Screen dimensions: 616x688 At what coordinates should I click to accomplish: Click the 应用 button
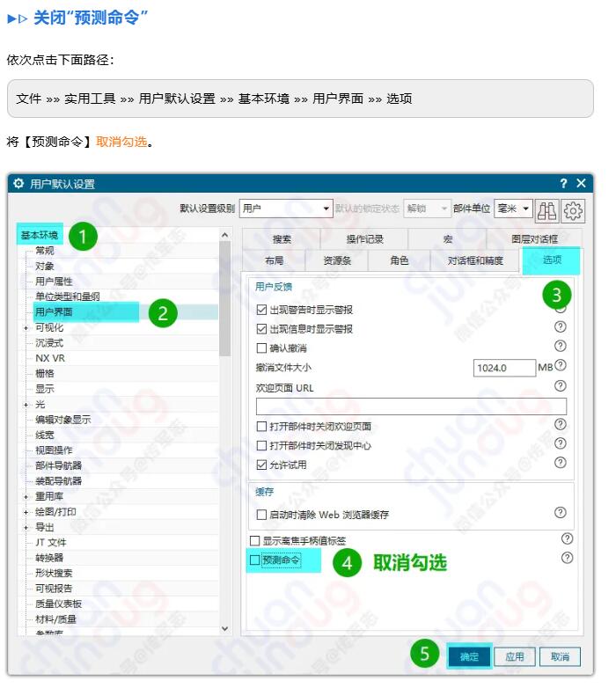(515, 657)
